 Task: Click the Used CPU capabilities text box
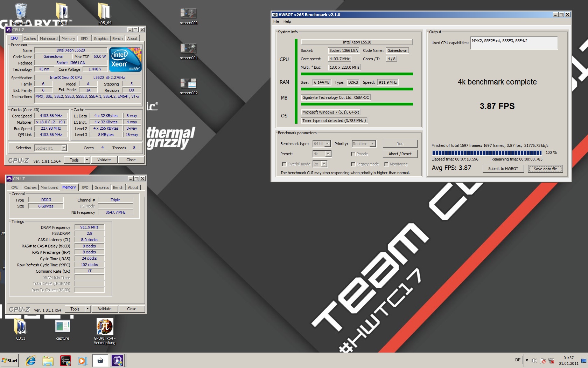tap(514, 43)
